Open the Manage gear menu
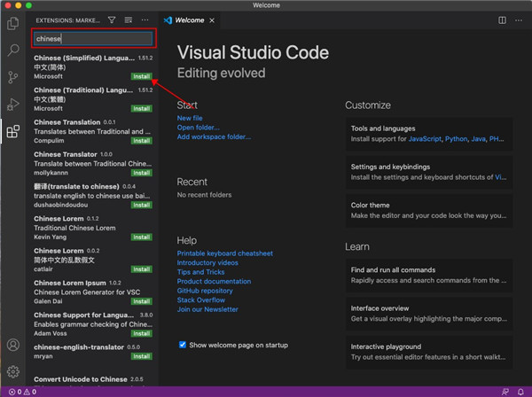The image size is (532, 397). (x=12, y=371)
